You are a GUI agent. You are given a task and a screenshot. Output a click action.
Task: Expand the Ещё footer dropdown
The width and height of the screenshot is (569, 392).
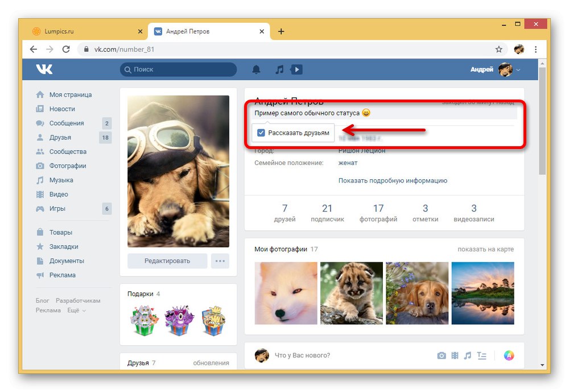click(x=76, y=310)
